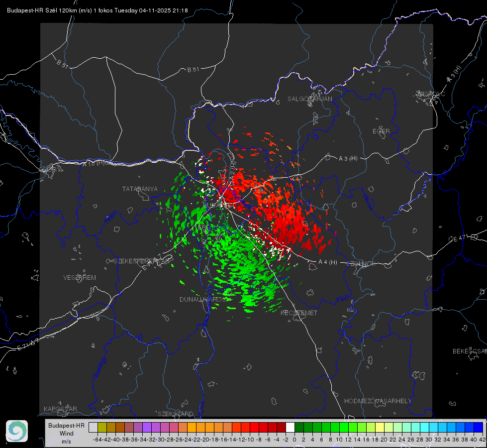This screenshot has width=487, height=448.
Task: Click the dark blue last legend swatch
Action: pos(479,427)
